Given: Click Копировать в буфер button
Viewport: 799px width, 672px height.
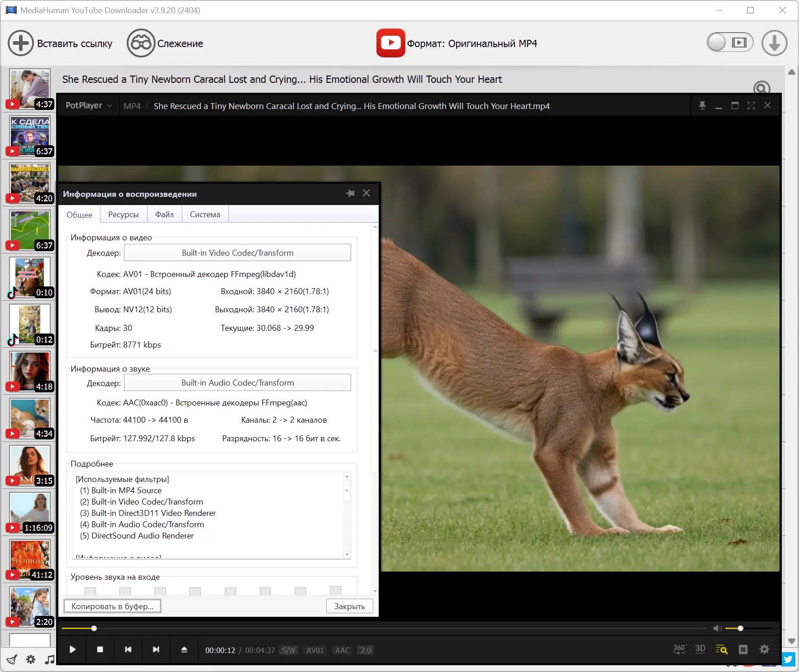Looking at the screenshot, I should (x=112, y=606).
